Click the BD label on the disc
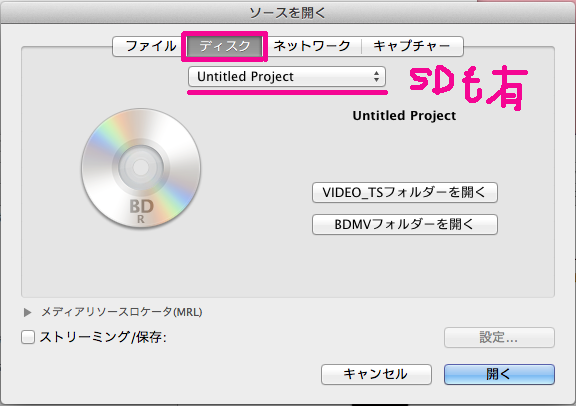 [x=141, y=206]
